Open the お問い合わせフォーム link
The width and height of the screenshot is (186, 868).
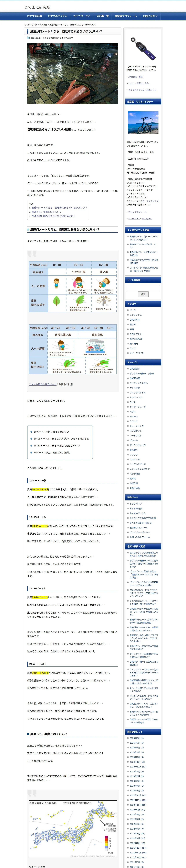pyautogui.click(x=140, y=537)
